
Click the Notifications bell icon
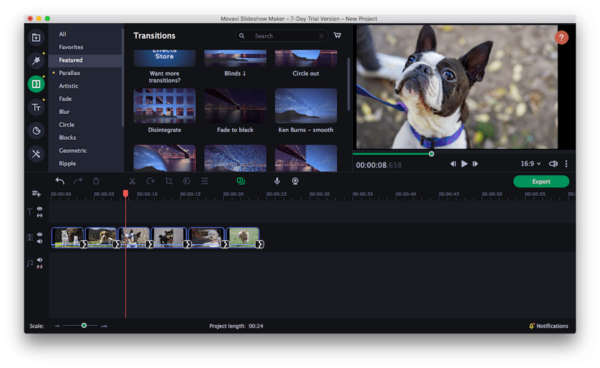(532, 326)
